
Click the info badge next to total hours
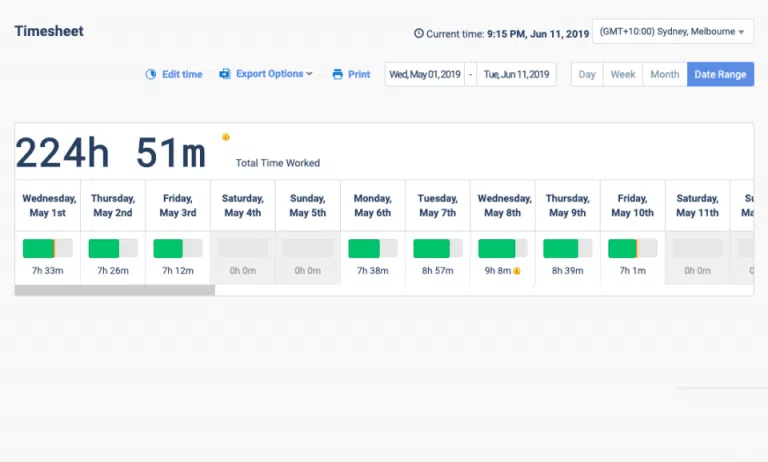click(x=226, y=137)
